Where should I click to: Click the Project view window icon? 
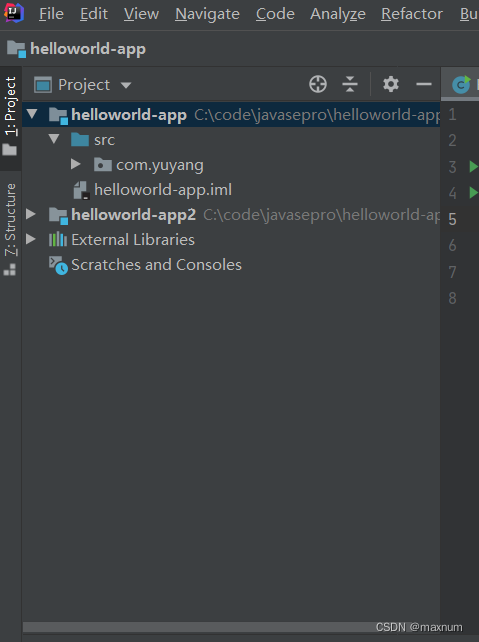[43, 85]
